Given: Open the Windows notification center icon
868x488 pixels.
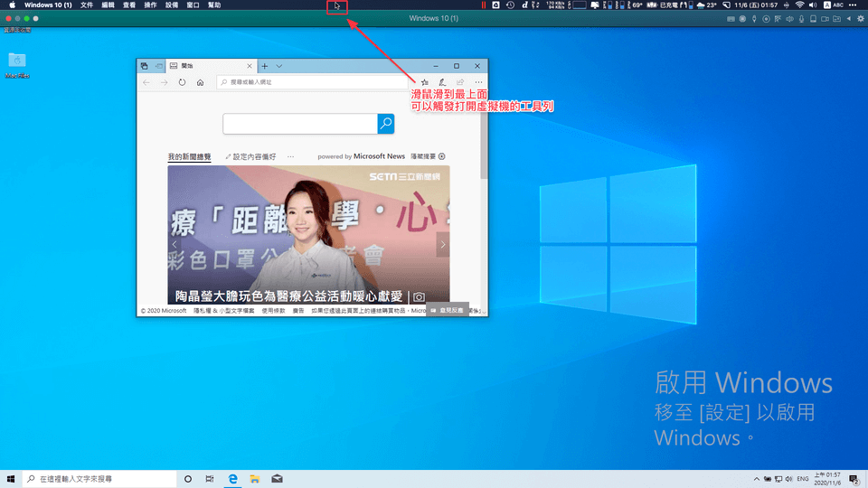Looking at the screenshot, I should pyautogui.click(x=854, y=479).
